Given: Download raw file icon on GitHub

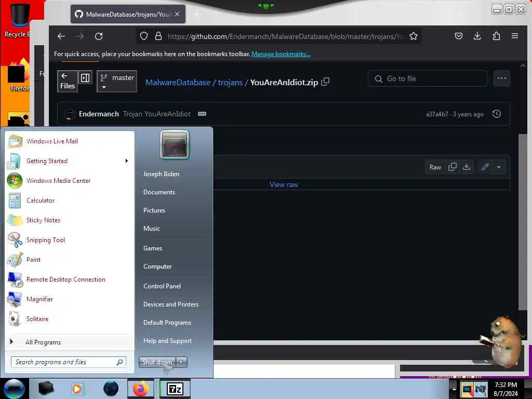Looking at the screenshot, I should point(467,167).
